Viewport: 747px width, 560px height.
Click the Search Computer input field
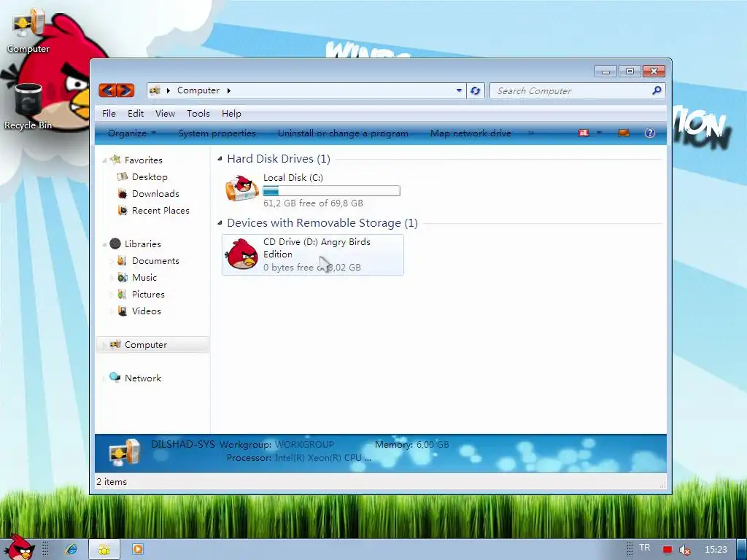[572, 90]
